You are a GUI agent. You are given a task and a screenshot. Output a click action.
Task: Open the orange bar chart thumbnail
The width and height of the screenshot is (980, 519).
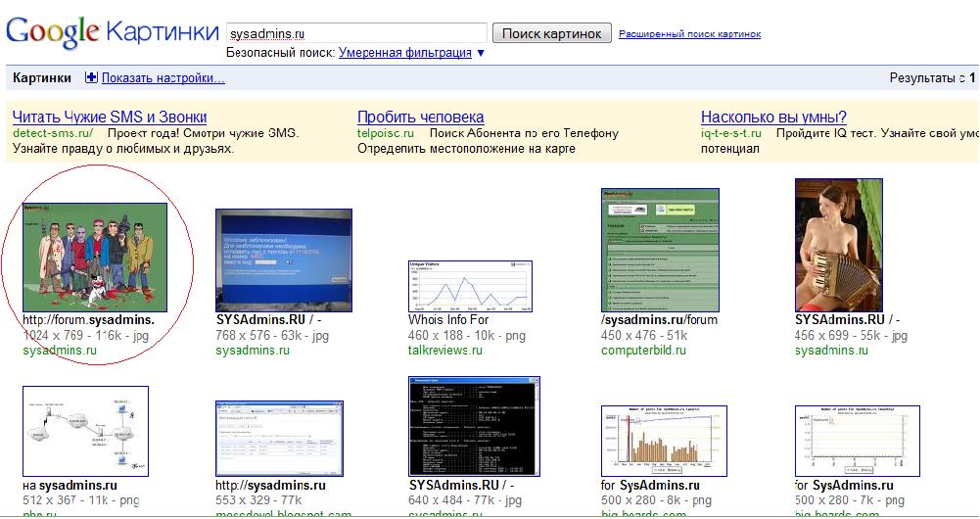[x=664, y=441]
